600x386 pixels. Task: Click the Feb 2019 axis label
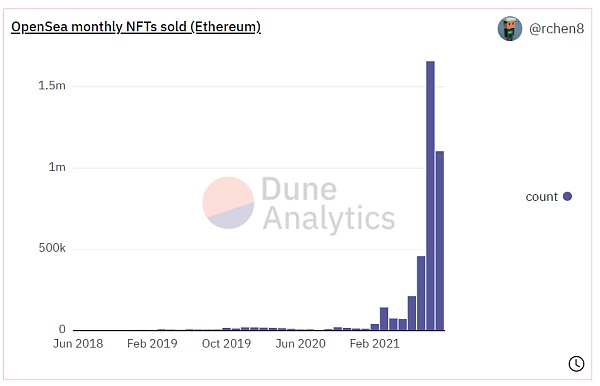coord(152,344)
